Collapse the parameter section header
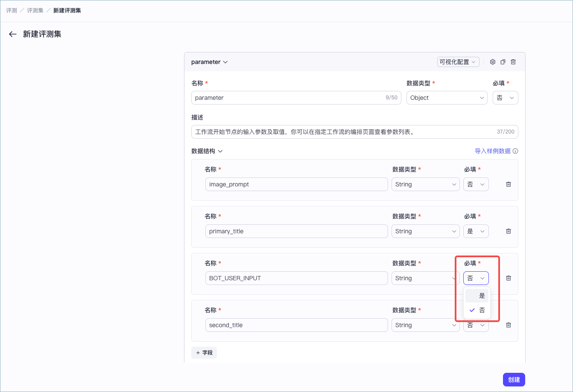Screen dimensions: 573x392 (x=210, y=62)
